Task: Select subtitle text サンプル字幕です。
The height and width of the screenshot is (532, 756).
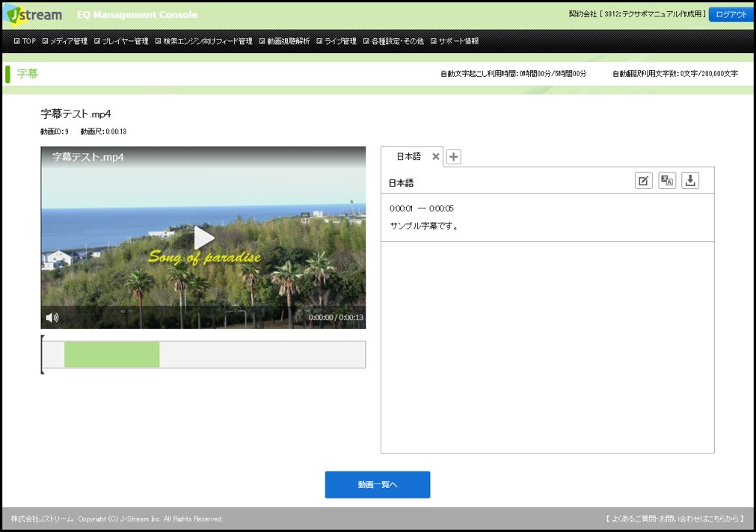Action: pyautogui.click(x=424, y=226)
